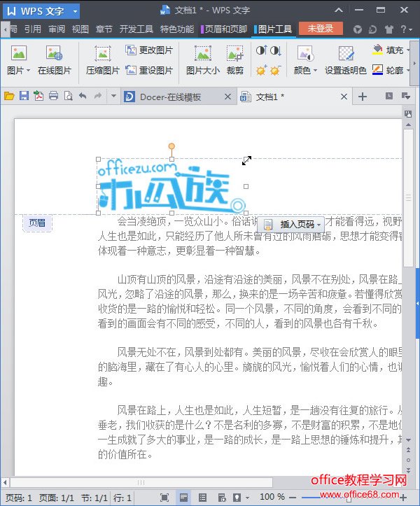
Task: Open 开发工具 developer tools tab
Action: pos(136,29)
